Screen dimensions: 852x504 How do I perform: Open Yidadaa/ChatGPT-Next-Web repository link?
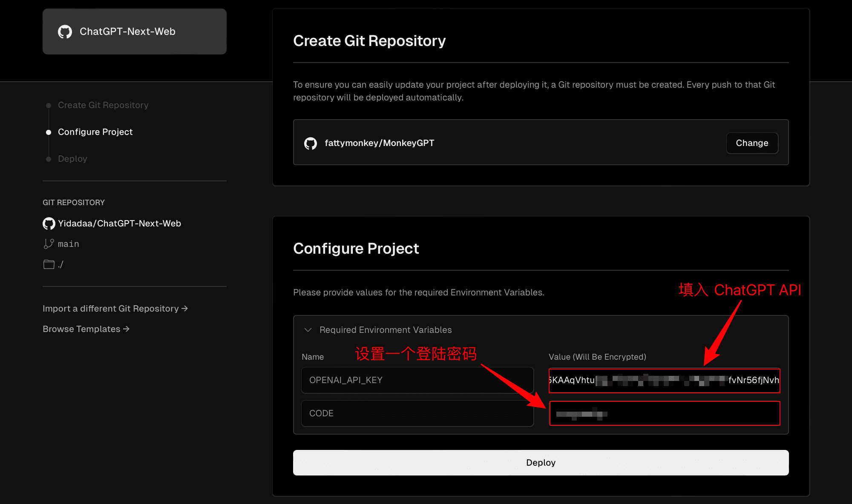point(119,223)
